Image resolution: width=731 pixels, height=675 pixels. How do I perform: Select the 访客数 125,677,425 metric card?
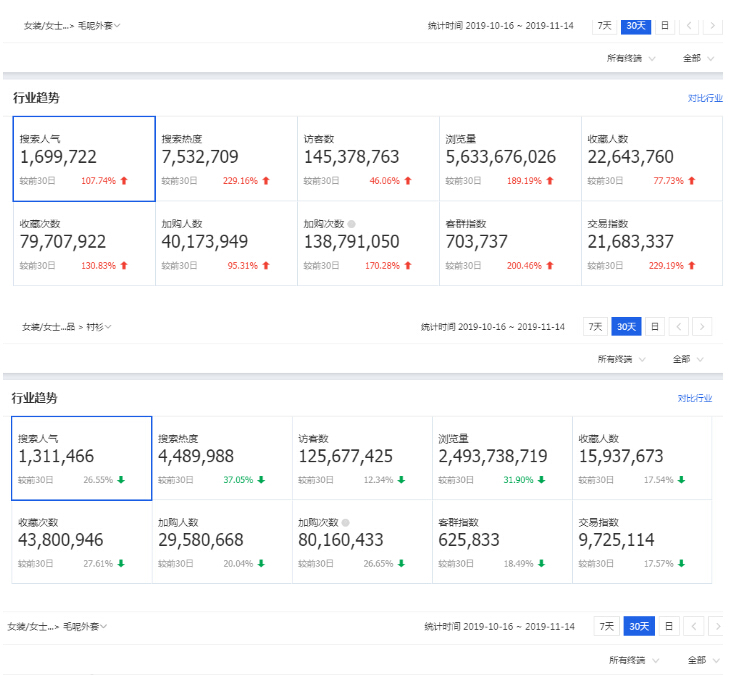coord(361,458)
